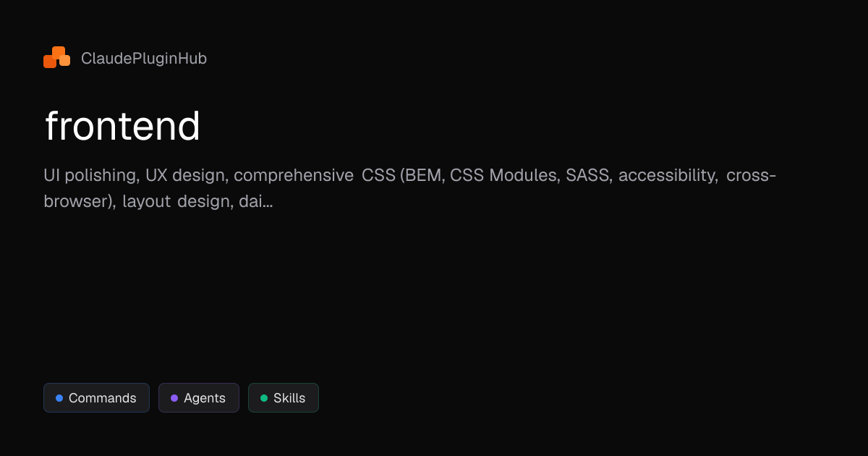Click the ClaudePluginHub site name
Viewport: 868px width, 456px height.
click(144, 58)
